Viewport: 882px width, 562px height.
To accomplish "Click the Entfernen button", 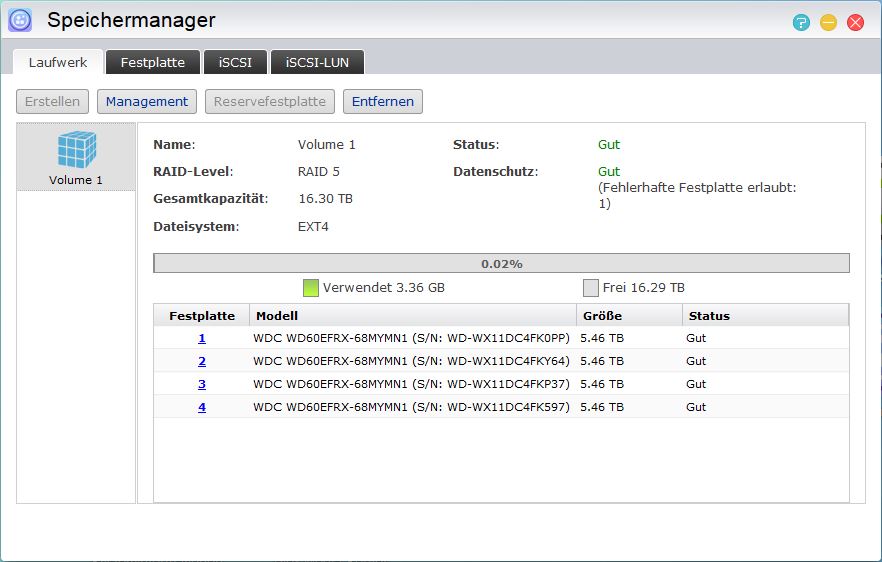I will 382,101.
